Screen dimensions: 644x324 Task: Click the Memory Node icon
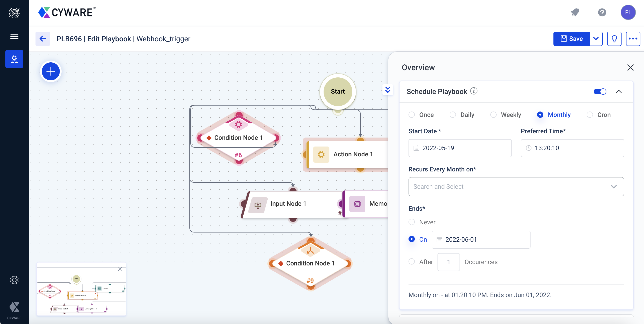(x=357, y=204)
